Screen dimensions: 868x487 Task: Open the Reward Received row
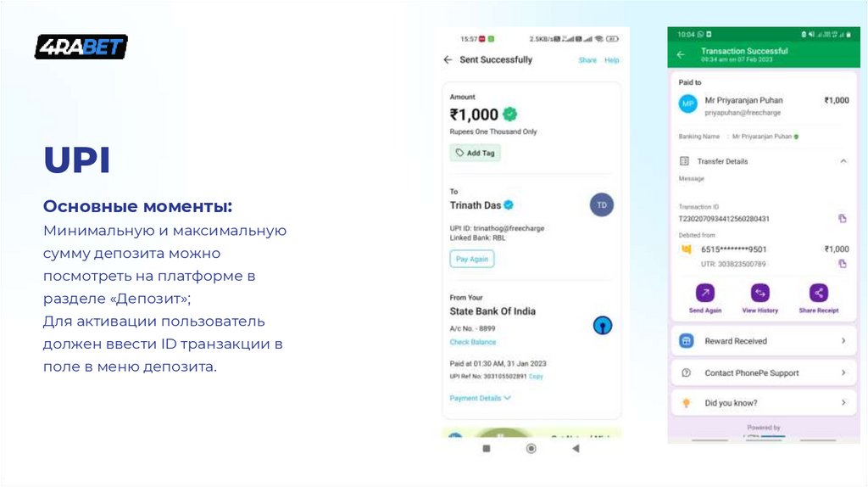coord(763,341)
